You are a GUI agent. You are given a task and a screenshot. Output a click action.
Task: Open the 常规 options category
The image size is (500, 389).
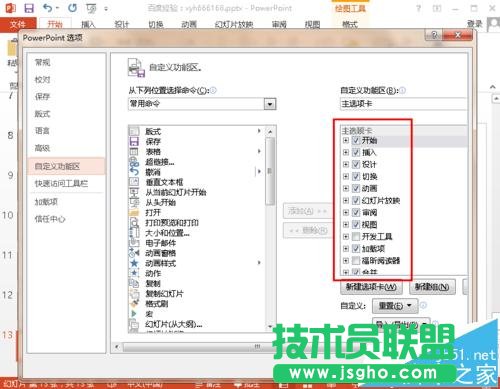pos(42,62)
